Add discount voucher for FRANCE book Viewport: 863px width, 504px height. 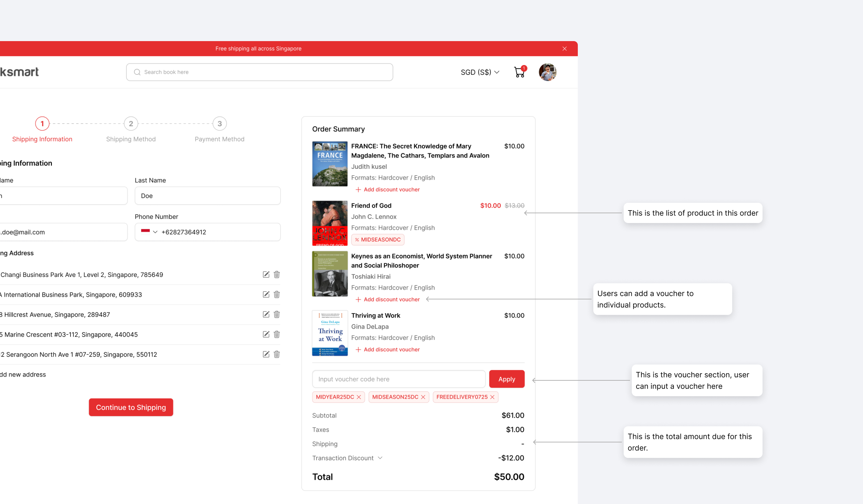(x=387, y=189)
